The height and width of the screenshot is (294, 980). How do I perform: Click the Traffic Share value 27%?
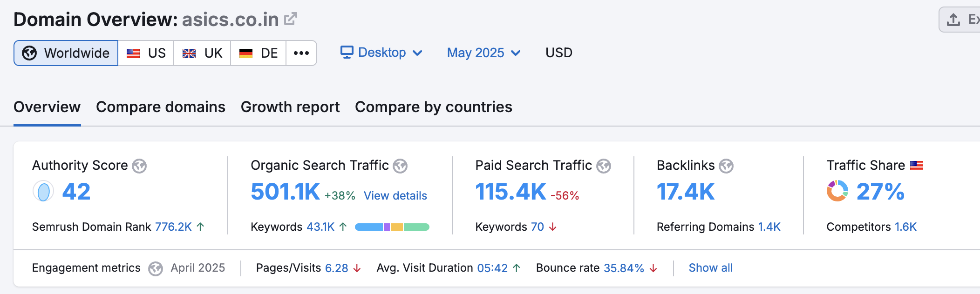click(x=880, y=192)
